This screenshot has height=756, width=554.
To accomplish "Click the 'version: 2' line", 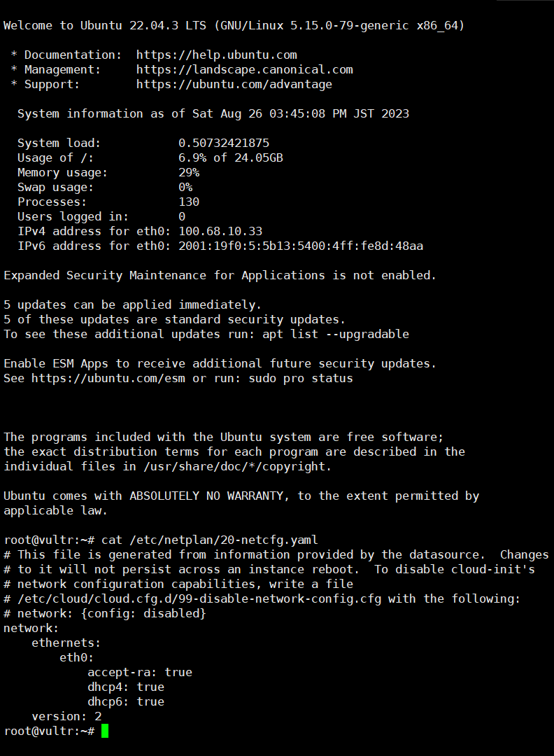I will click(x=66, y=717).
